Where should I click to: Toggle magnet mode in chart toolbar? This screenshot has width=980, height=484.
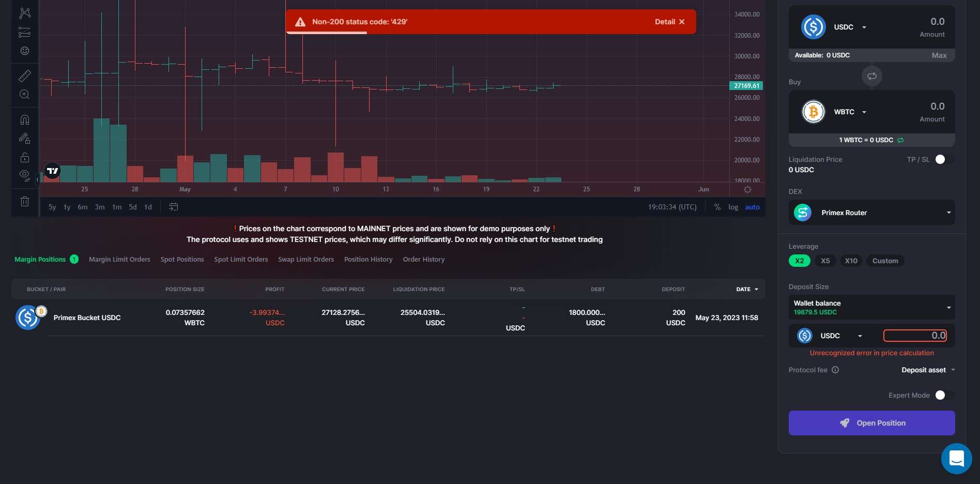coord(24,120)
